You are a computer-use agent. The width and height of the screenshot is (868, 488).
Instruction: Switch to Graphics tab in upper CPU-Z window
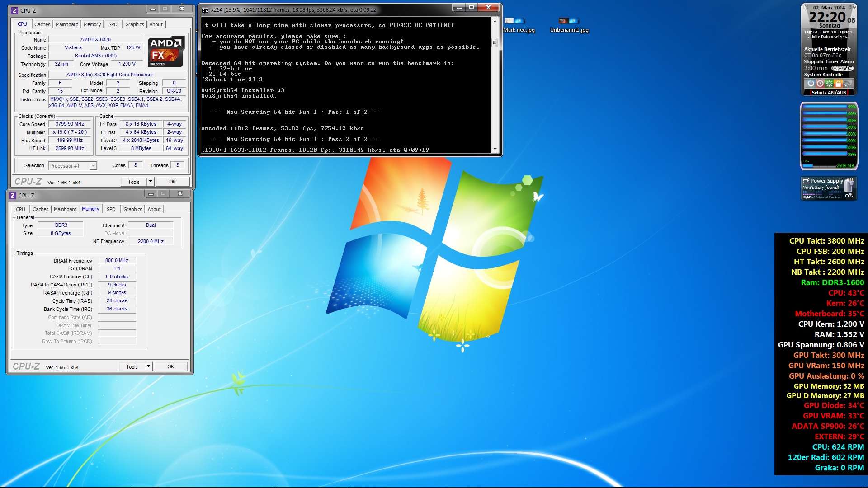pyautogui.click(x=135, y=24)
